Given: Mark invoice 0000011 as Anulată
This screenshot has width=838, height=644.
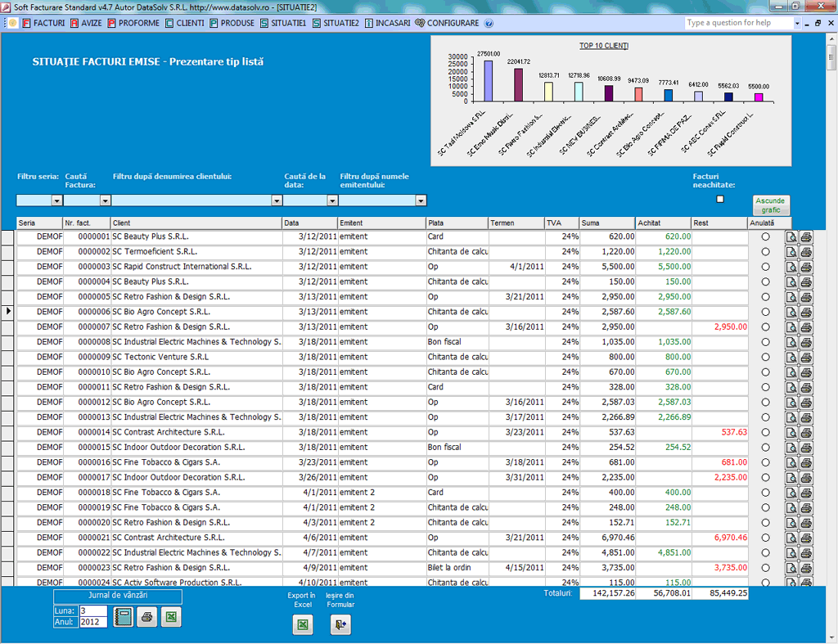Looking at the screenshot, I should [x=765, y=387].
